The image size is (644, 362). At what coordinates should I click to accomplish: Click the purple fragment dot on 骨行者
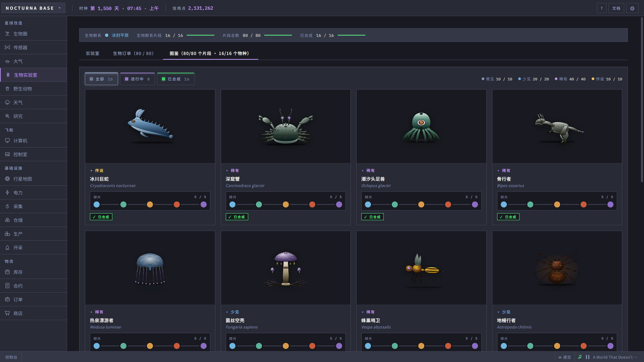click(610, 204)
